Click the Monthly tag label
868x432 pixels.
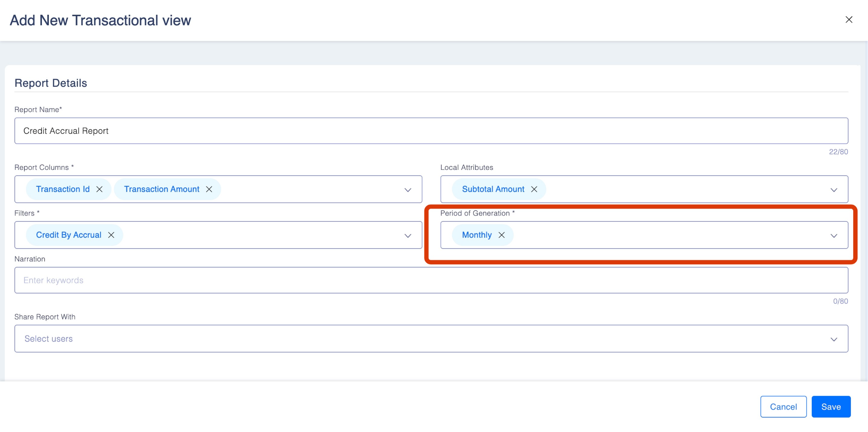pos(476,235)
